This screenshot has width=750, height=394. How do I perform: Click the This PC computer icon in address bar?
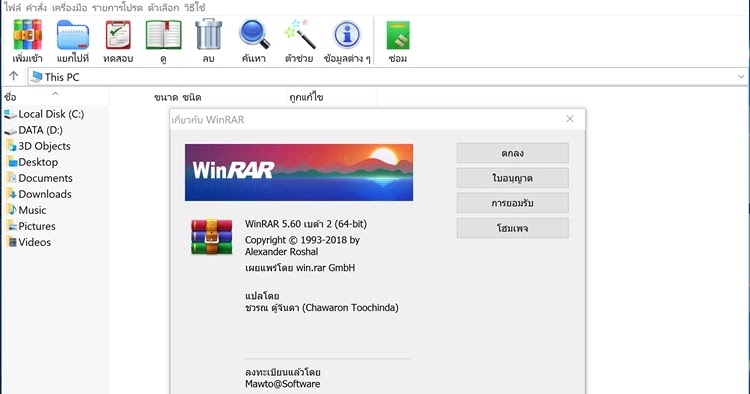(36, 77)
